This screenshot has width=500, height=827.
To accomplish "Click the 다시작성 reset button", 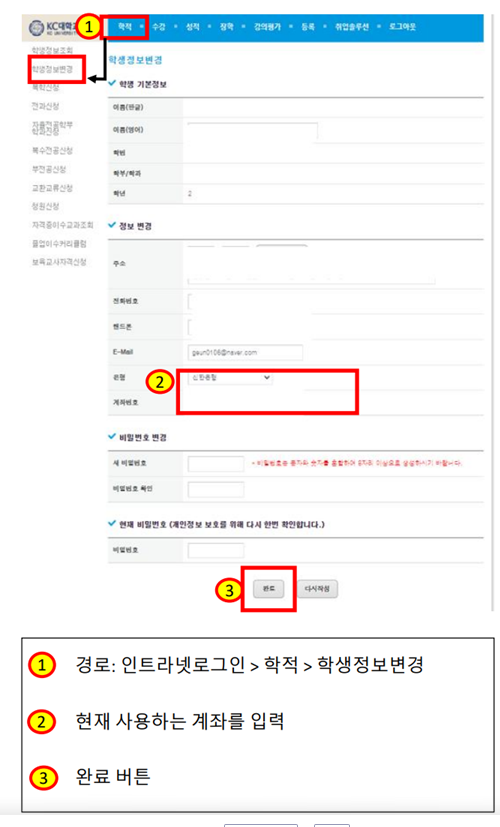I will coord(318,589).
